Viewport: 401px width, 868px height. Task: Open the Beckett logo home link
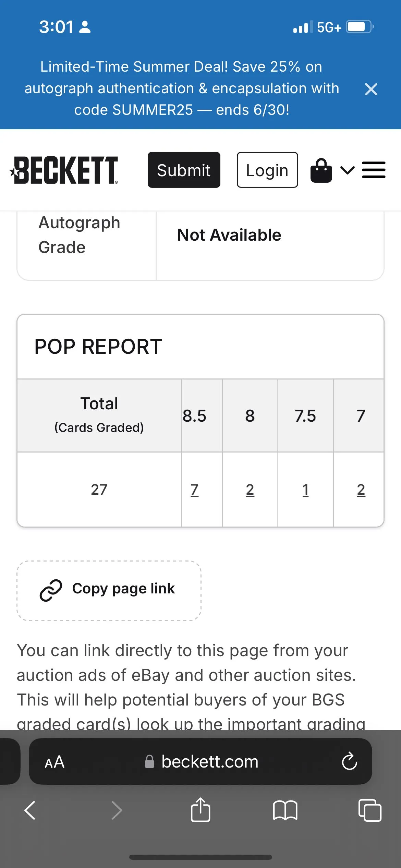pyautogui.click(x=64, y=170)
